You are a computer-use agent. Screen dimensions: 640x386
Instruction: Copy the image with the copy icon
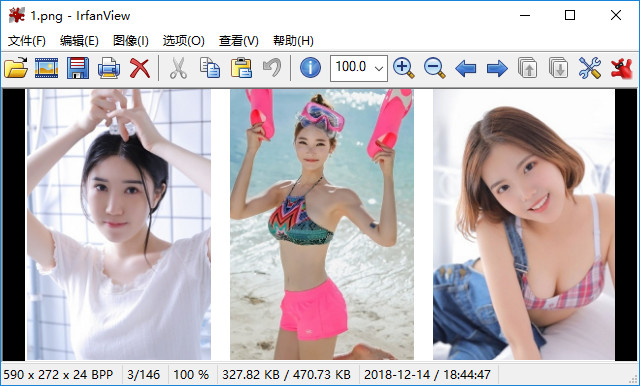point(210,68)
